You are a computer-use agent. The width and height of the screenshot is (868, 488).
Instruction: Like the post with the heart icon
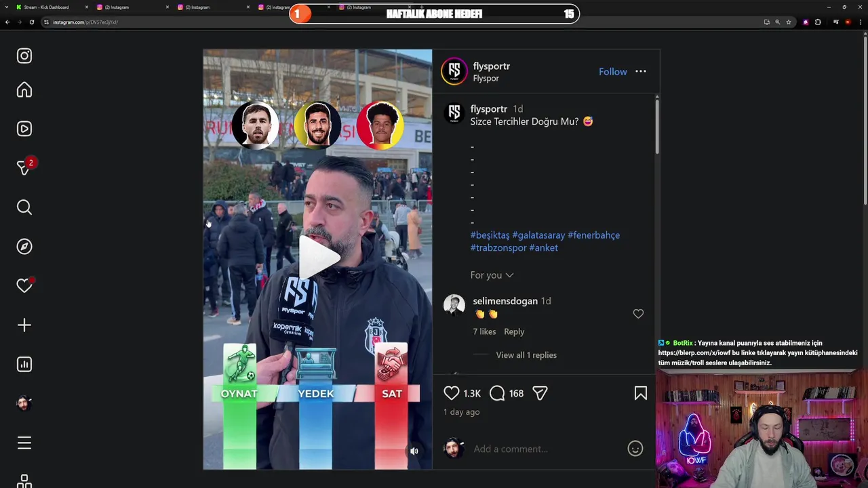pyautogui.click(x=451, y=393)
